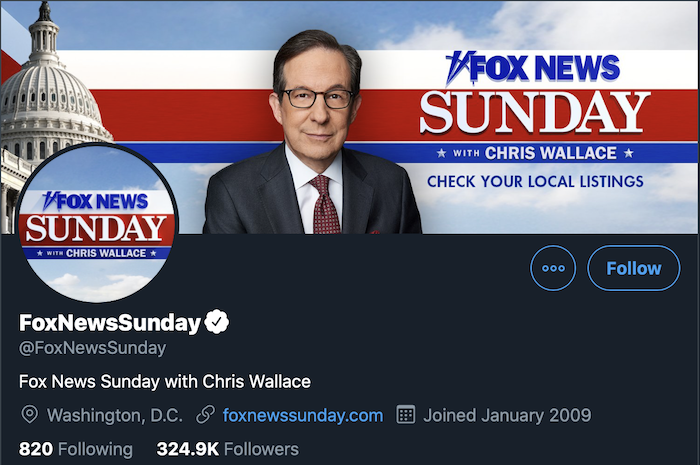Click the blue With Chris Wallace banner strip

[x=535, y=153]
